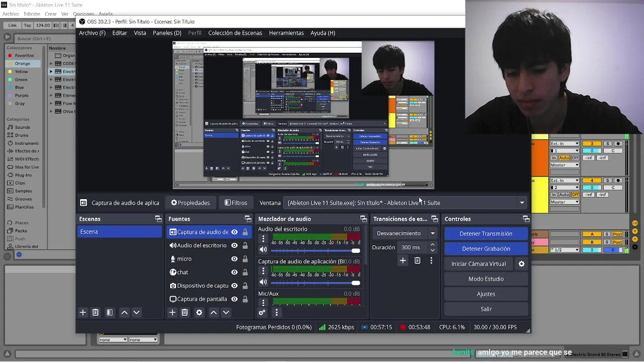Hide Audio del escritorio source eye
Screen dimensions: 644x362
coord(234,245)
